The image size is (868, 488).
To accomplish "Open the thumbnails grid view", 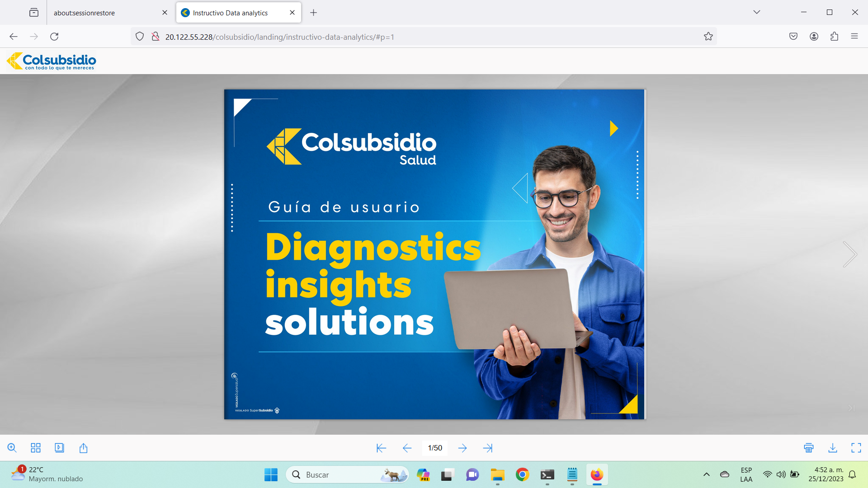I will 36,448.
